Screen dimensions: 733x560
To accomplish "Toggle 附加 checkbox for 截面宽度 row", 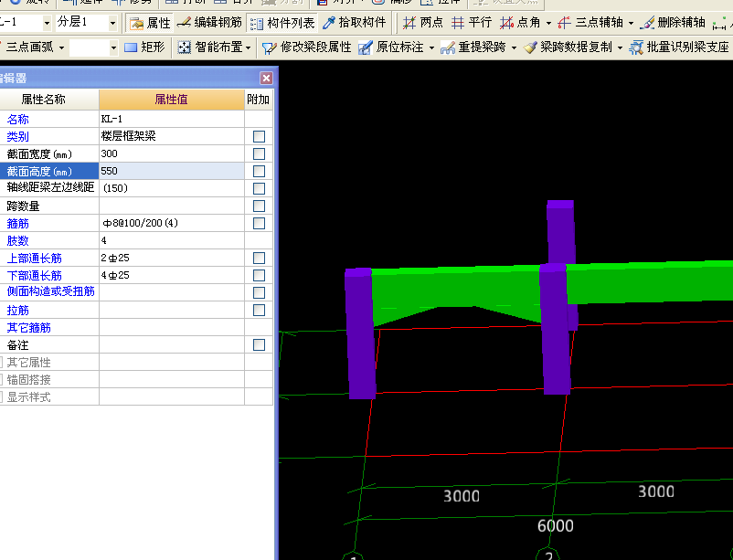I will tap(259, 153).
